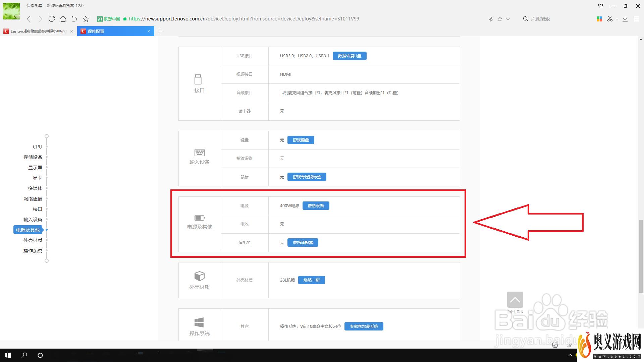Click the 数据恢复U盘 button
The width and height of the screenshot is (644, 362).
[x=350, y=56]
